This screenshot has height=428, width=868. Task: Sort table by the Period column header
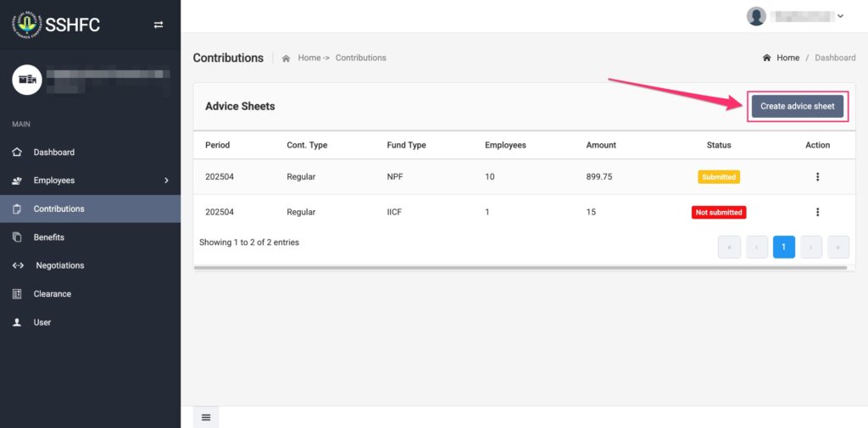217,145
